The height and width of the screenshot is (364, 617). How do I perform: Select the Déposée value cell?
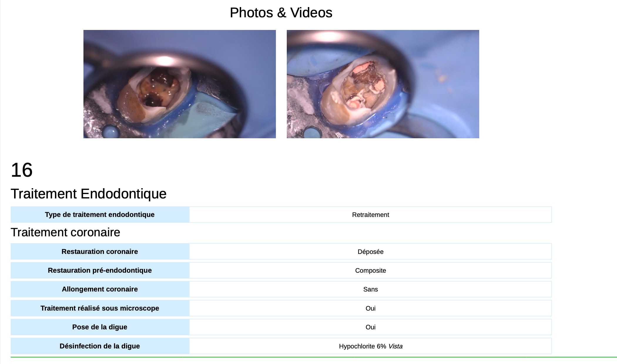pyautogui.click(x=370, y=252)
